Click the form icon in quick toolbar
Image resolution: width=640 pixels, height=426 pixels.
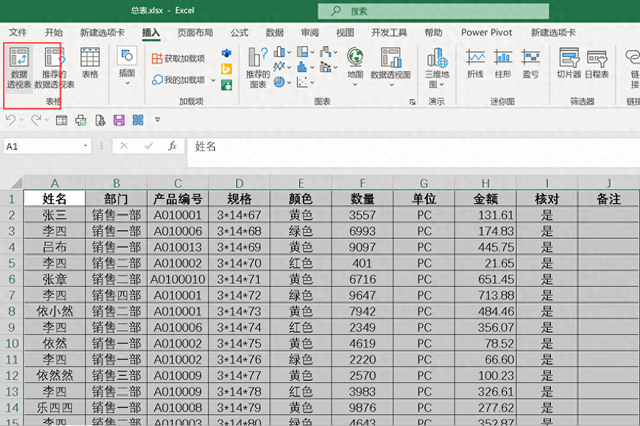(62, 120)
